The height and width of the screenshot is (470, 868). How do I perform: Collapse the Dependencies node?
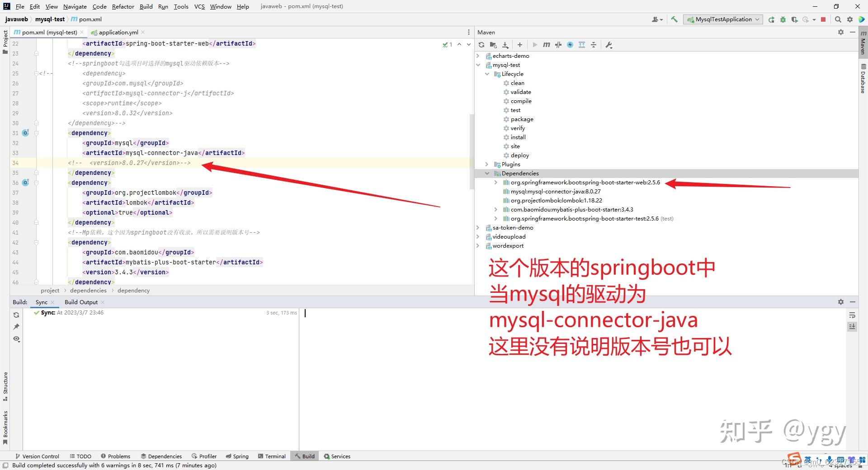487,173
